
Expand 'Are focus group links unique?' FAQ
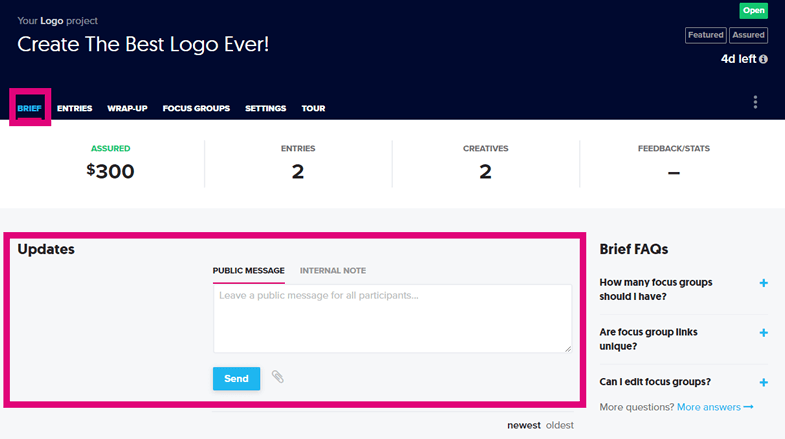pos(763,332)
